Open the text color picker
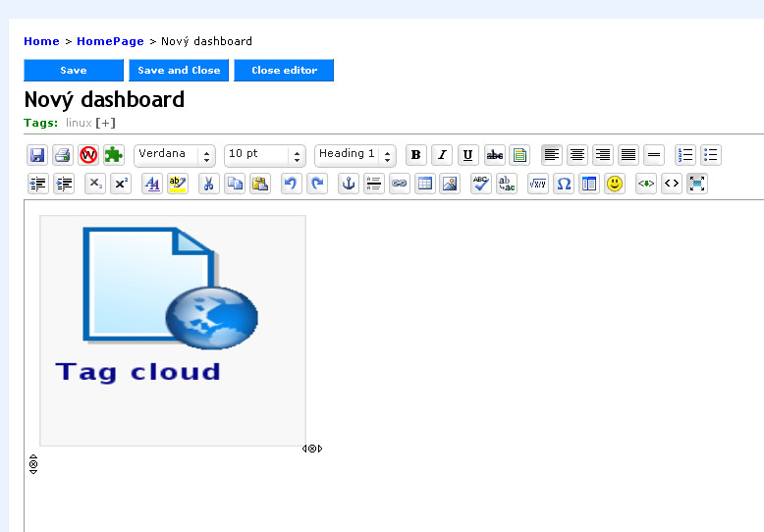 152,184
